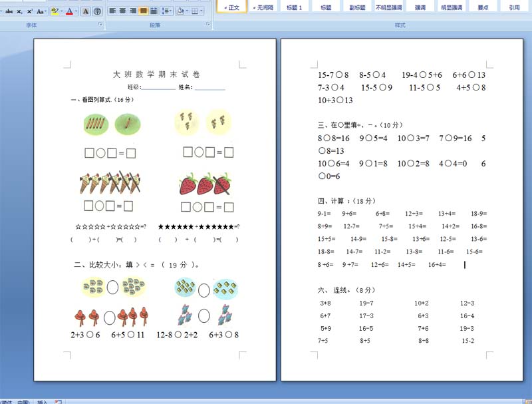Click the paragraph shading paint bucket icon

click(x=180, y=11)
